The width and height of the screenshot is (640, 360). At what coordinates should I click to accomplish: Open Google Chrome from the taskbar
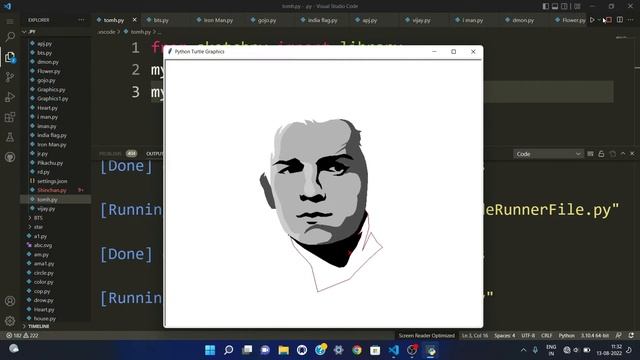pyautogui.click(x=357, y=350)
